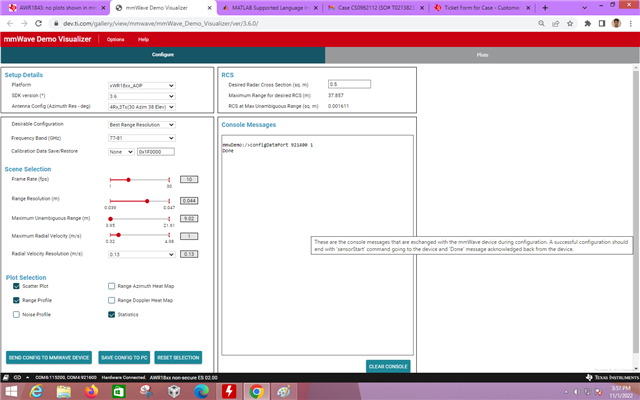Expand the status bar up-arrow icon

coord(27,378)
